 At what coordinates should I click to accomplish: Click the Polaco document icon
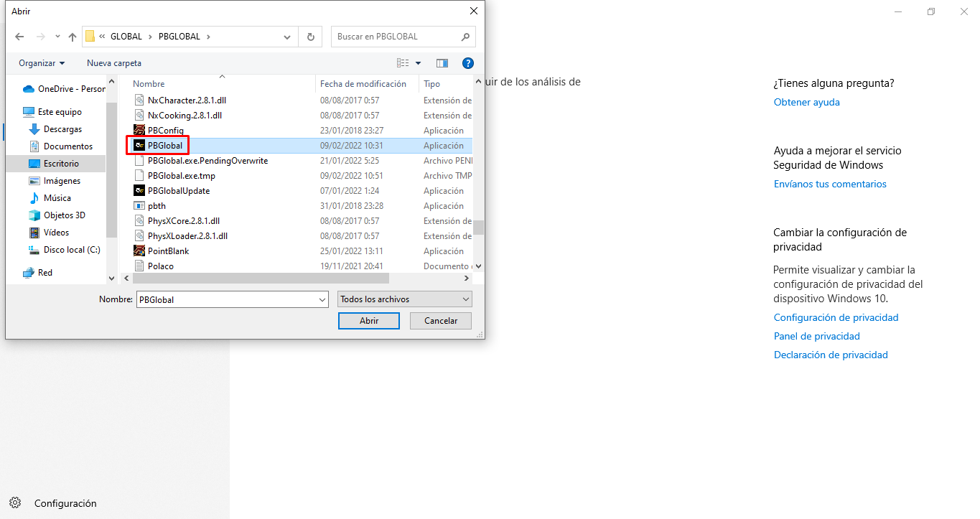pos(140,266)
